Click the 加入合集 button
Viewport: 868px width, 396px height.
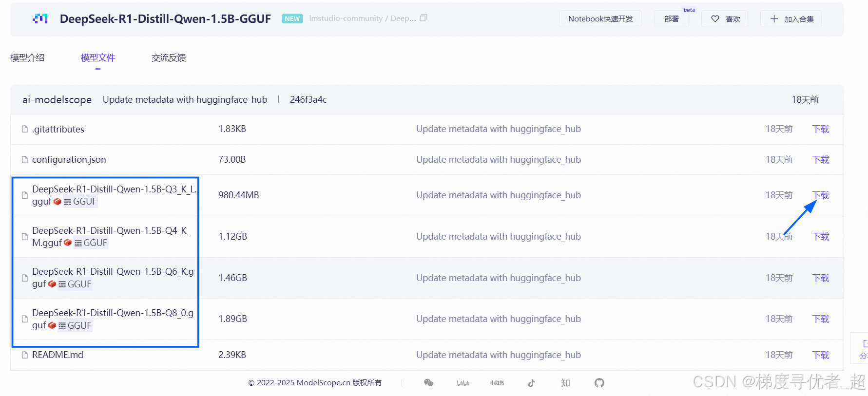[791, 19]
